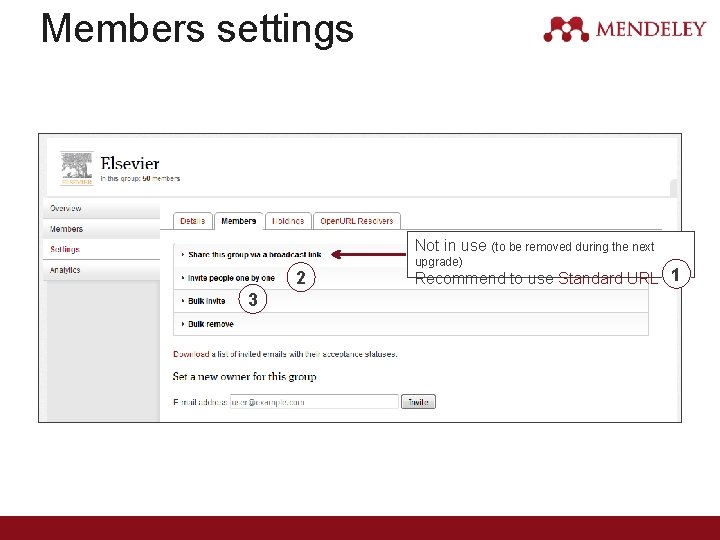
Task: Select the Members tab
Action: pyautogui.click(x=238, y=221)
